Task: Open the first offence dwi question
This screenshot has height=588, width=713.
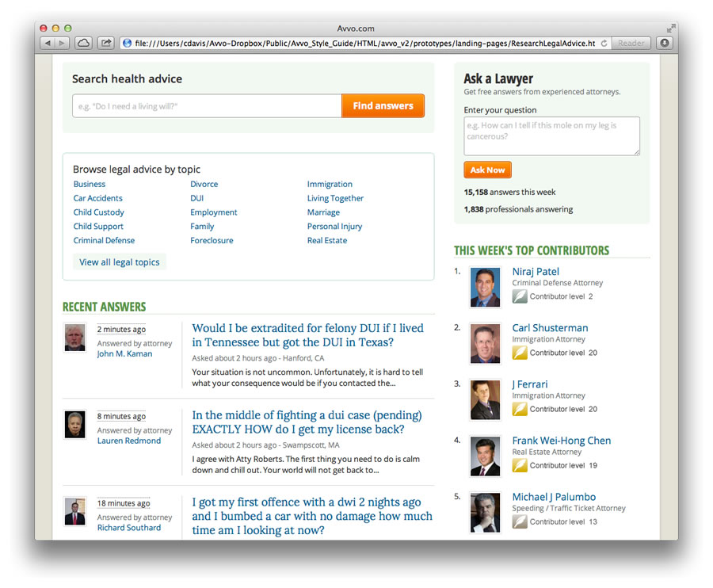Action: pyautogui.click(x=312, y=516)
